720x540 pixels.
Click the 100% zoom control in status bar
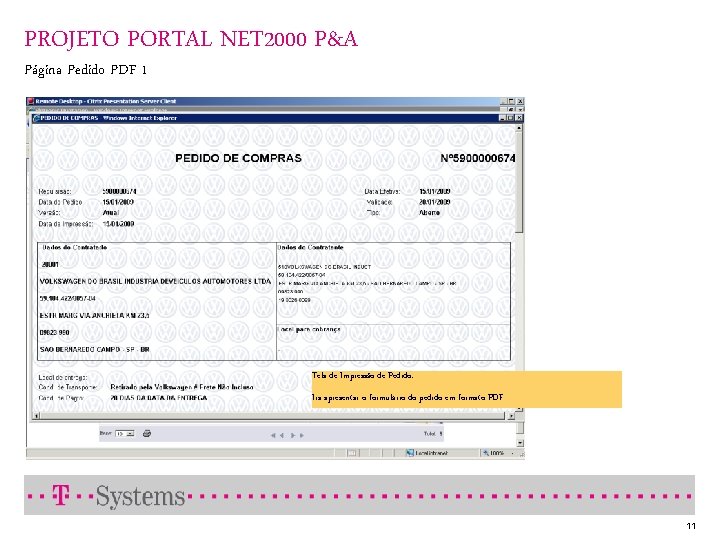(497, 453)
